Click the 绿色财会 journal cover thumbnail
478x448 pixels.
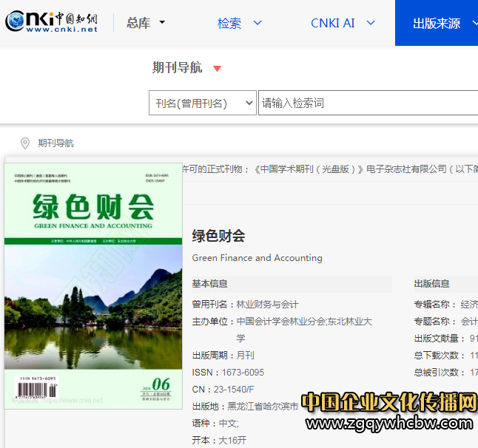93,286
